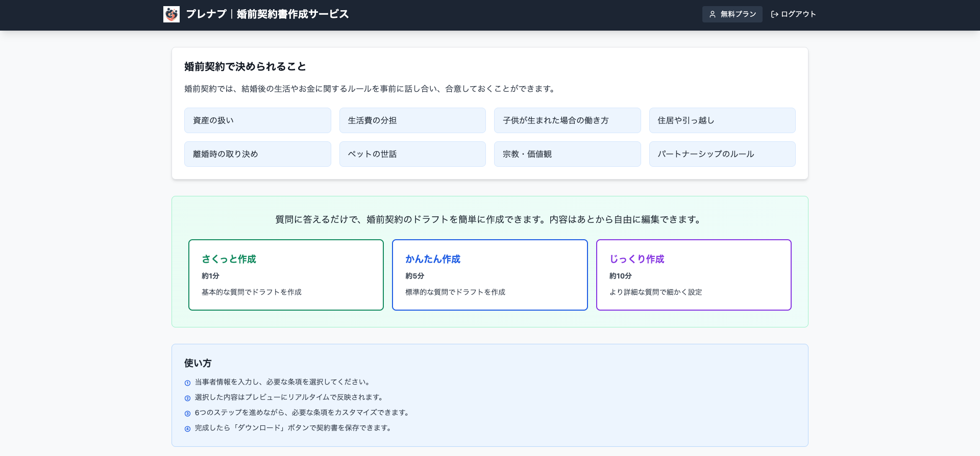Click the description starting 婚前契約では、結婚後の生活

point(371,89)
